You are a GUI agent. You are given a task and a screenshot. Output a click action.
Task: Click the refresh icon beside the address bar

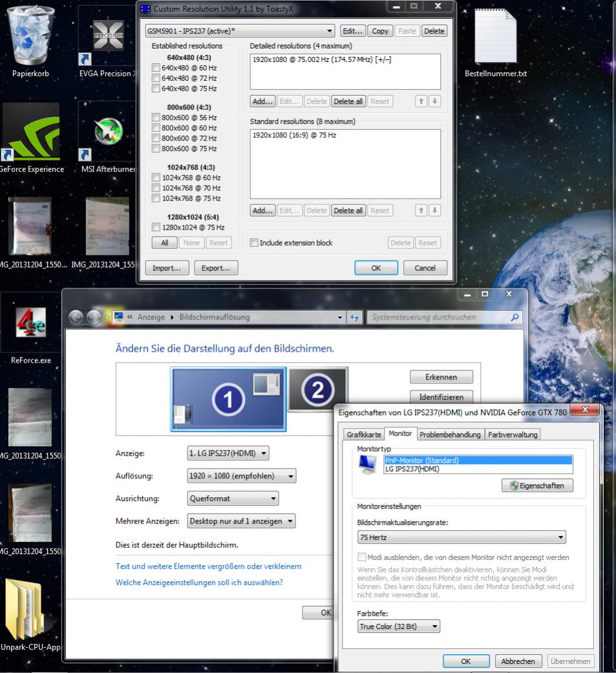pyautogui.click(x=354, y=317)
